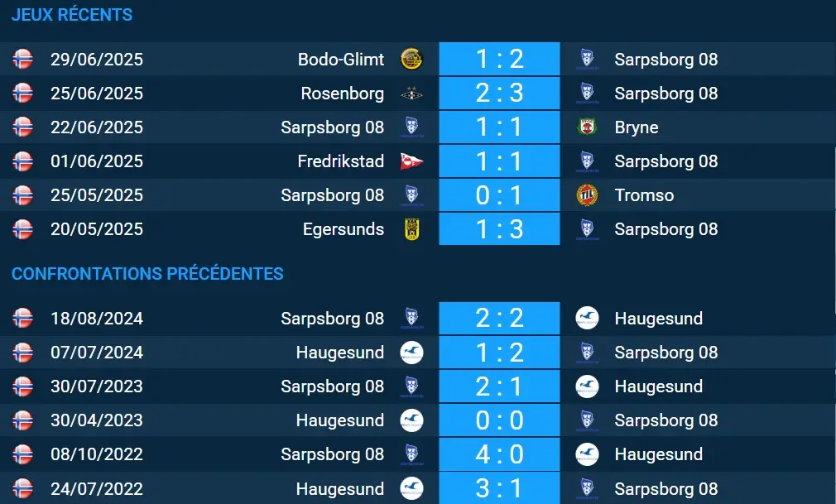Open the Tromso team name link
836x504 pixels.
coord(644,195)
